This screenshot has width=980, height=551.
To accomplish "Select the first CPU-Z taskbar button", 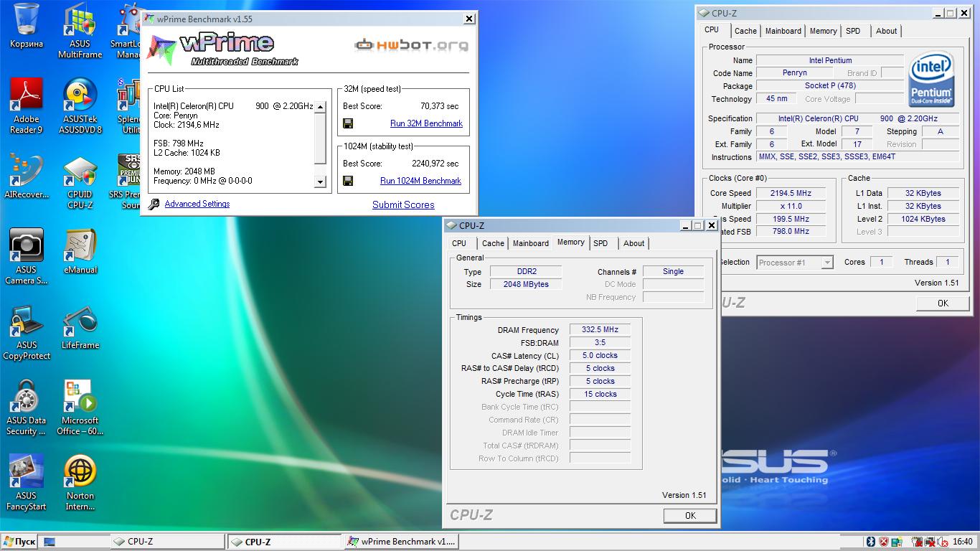I will click(166, 542).
